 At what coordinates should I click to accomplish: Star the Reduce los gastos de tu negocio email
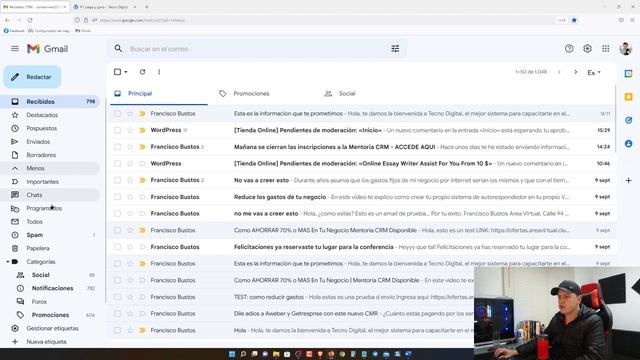130,197
